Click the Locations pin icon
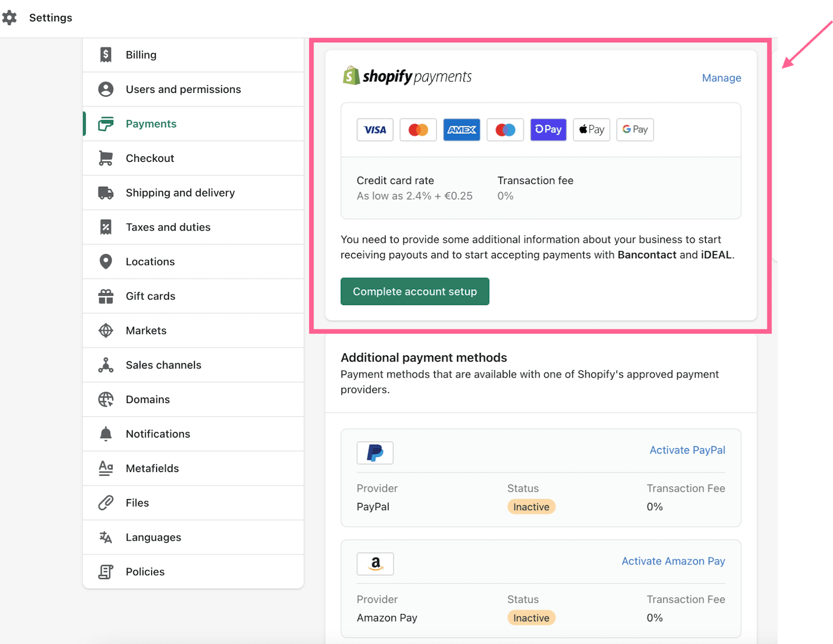This screenshot has height=644, width=833. click(x=106, y=262)
